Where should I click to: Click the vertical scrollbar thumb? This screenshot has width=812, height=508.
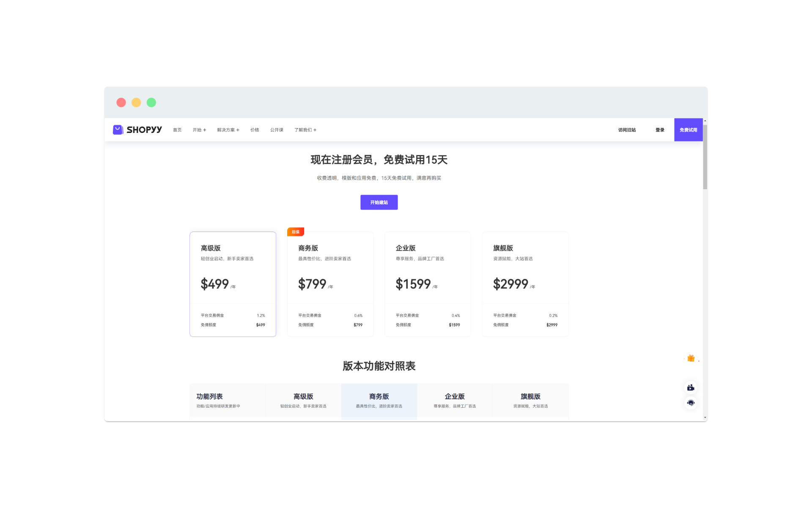click(705, 157)
